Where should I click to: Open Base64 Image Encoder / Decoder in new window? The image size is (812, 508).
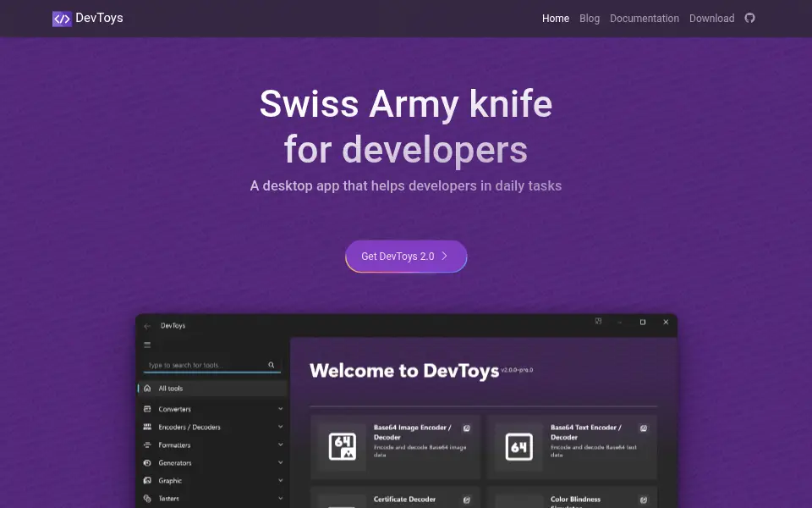pos(467,428)
